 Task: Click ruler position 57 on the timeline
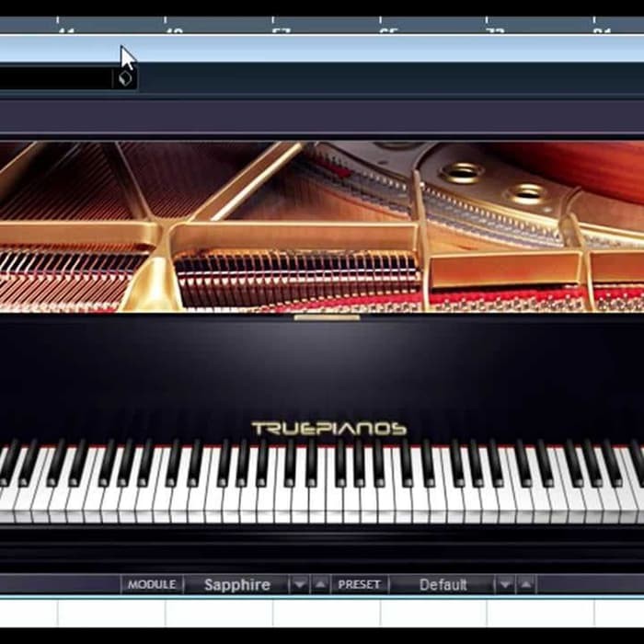[x=282, y=27]
